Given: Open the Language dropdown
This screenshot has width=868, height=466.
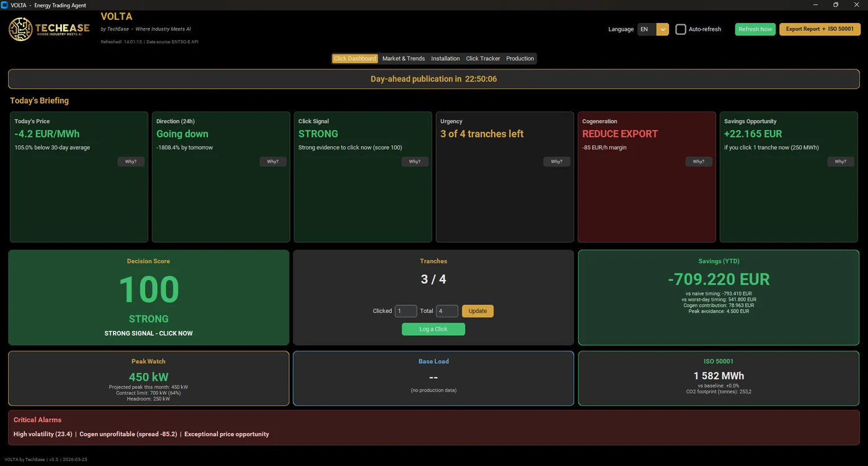Looking at the screenshot, I should pyautogui.click(x=653, y=29).
